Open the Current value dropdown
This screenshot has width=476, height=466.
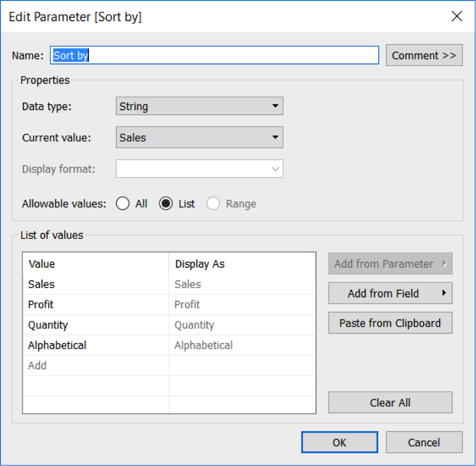(x=199, y=138)
